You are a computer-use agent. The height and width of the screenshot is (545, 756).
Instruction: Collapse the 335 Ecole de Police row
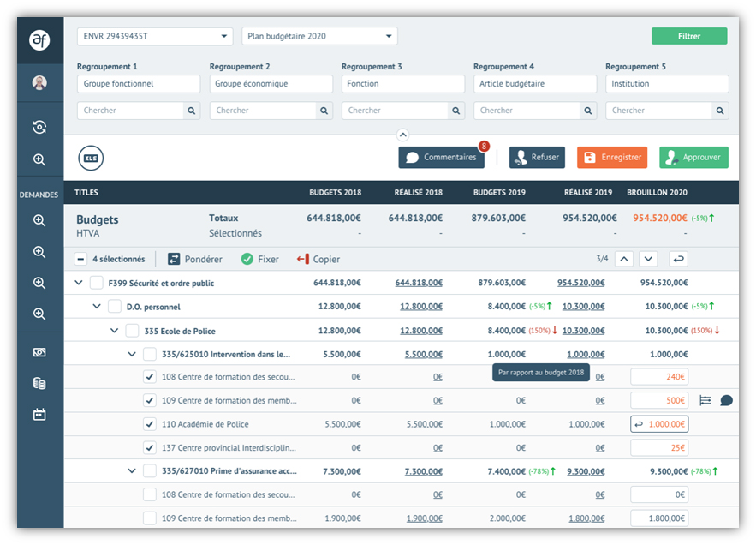click(114, 330)
